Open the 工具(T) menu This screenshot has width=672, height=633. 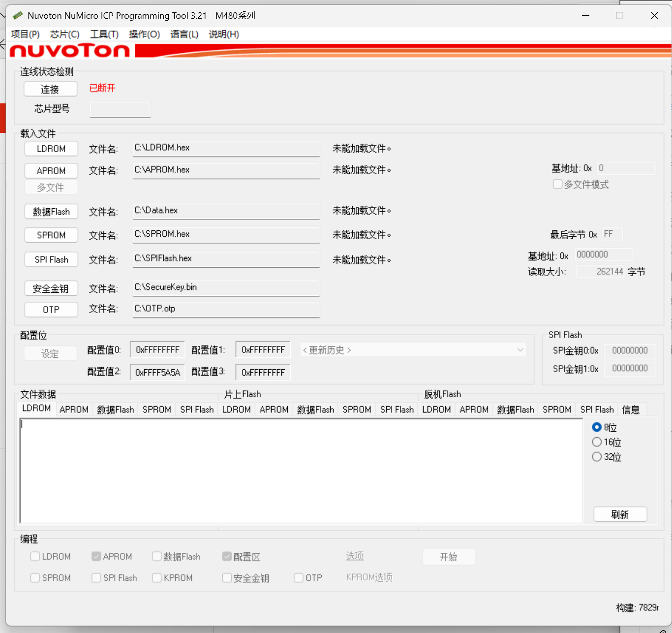104,34
